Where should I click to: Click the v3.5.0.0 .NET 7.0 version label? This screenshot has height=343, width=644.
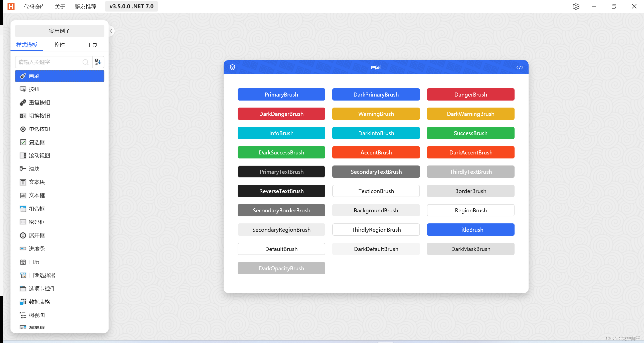131,6
